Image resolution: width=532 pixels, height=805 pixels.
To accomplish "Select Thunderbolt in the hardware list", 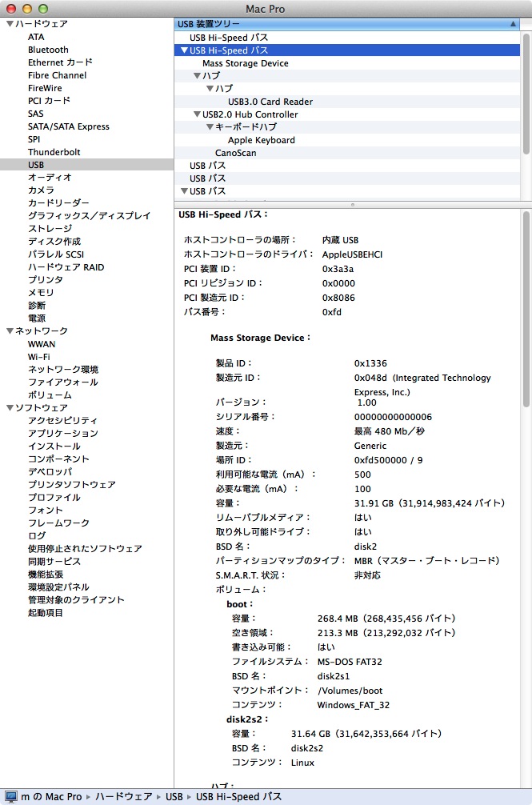I will (54, 152).
